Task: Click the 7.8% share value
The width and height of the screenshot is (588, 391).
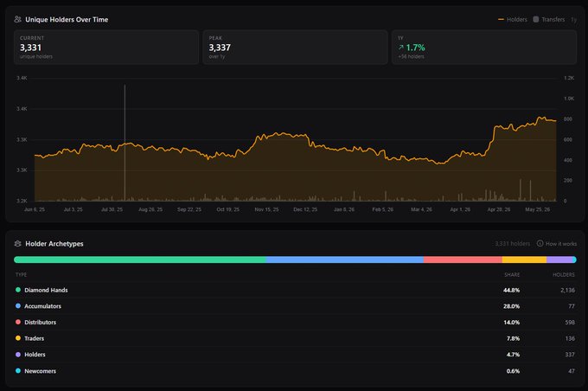Action: (x=513, y=338)
